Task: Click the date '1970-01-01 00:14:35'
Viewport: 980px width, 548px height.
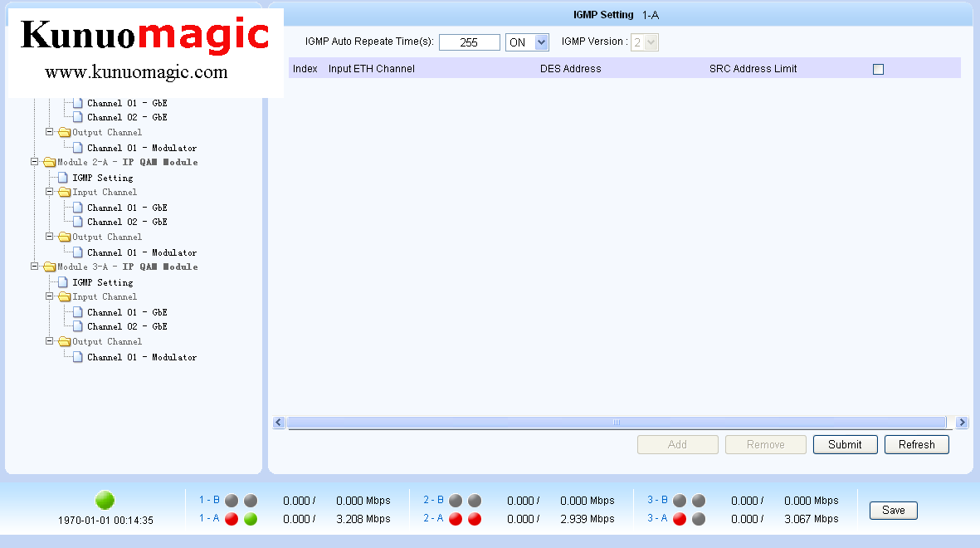Action: (105, 521)
